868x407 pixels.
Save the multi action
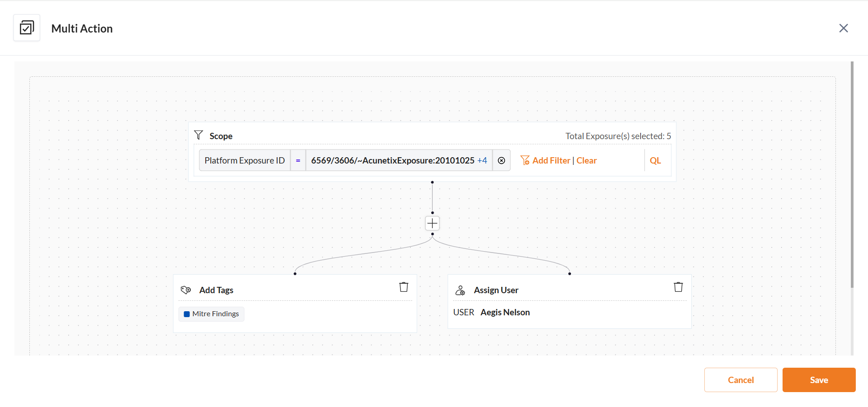tap(819, 380)
